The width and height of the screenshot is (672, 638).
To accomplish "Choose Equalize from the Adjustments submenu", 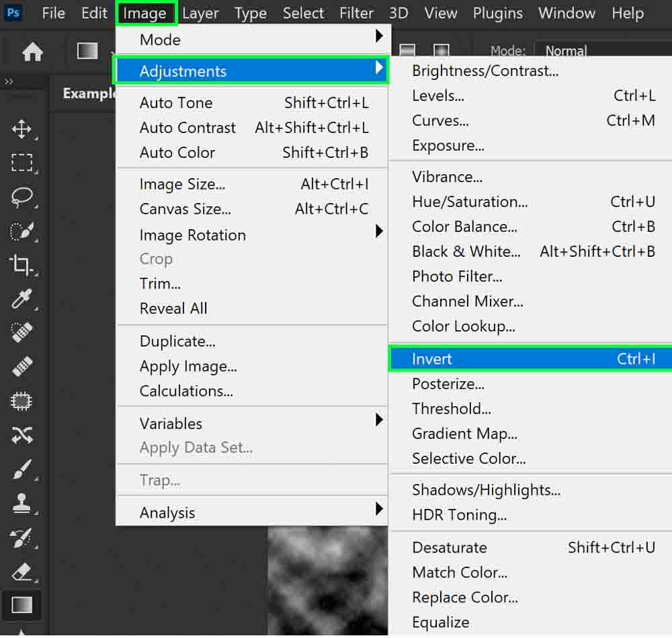I will click(532, 622).
